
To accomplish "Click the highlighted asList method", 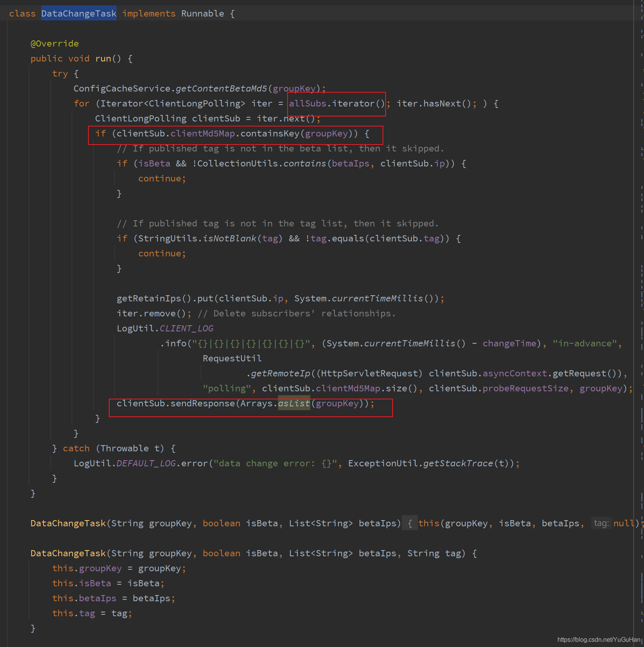I will click(x=294, y=403).
